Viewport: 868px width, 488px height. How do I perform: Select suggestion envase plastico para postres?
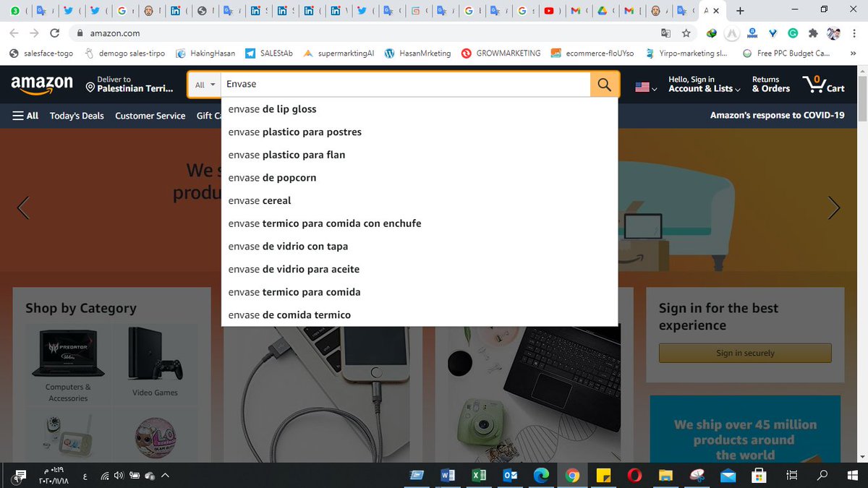tap(420, 132)
